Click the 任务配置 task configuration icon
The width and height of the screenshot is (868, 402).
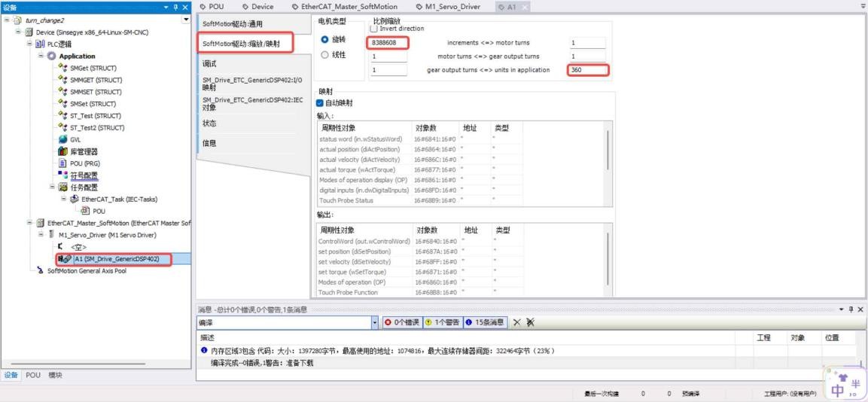62,187
